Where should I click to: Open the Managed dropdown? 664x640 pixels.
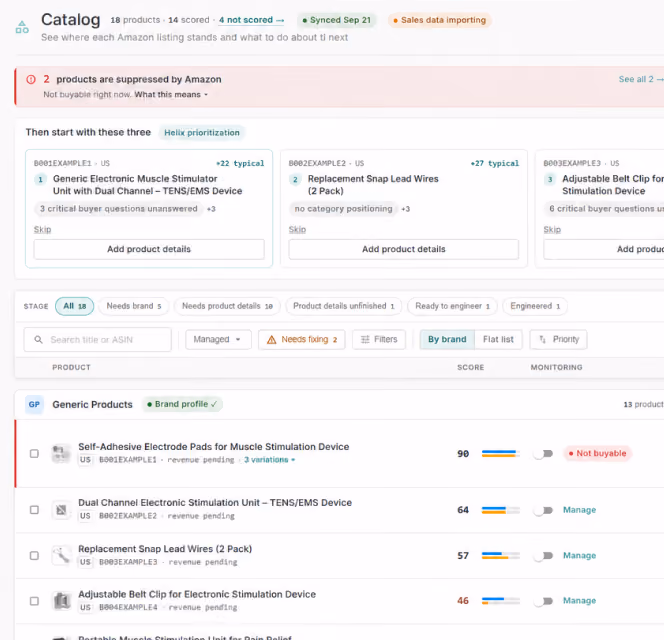(x=219, y=339)
